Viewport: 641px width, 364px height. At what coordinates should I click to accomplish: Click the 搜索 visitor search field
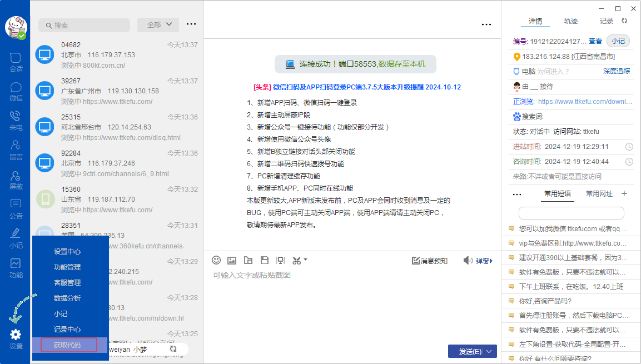click(x=85, y=25)
